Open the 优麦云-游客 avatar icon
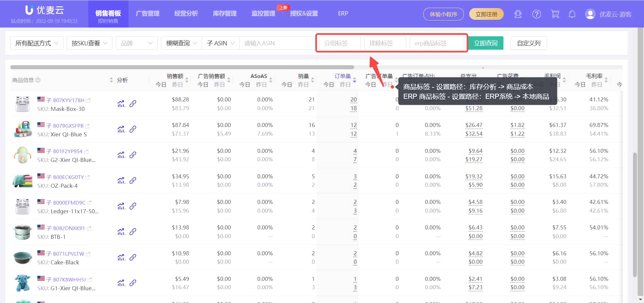The height and width of the screenshot is (303, 644). point(590,14)
